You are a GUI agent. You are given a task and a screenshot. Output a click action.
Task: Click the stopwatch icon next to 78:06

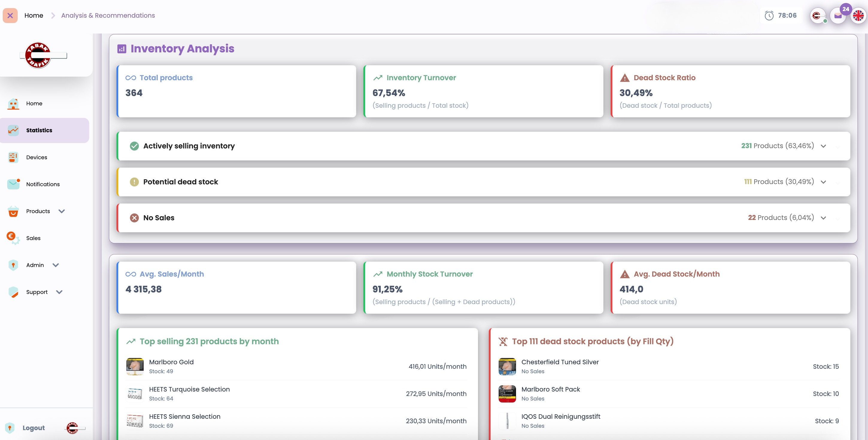click(x=769, y=15)
